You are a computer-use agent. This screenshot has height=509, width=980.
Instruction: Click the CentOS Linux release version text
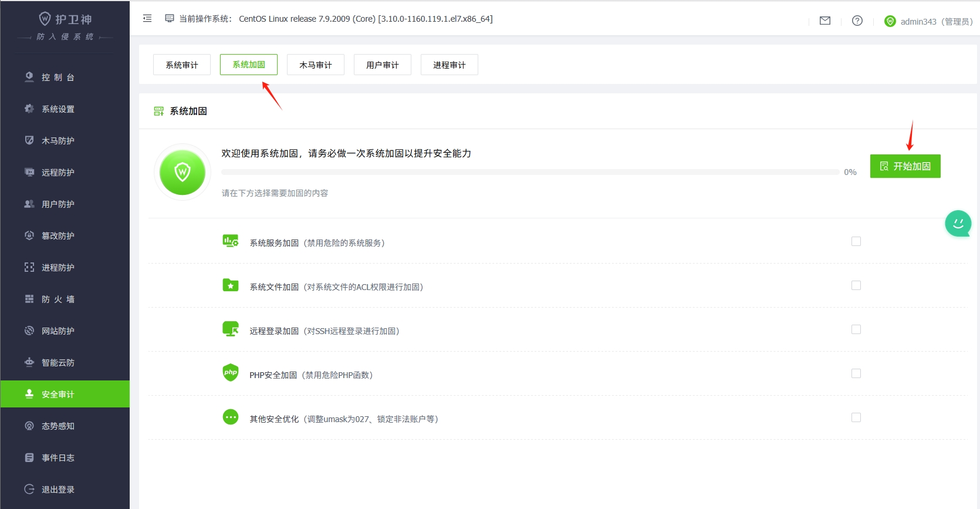(366, 19)
